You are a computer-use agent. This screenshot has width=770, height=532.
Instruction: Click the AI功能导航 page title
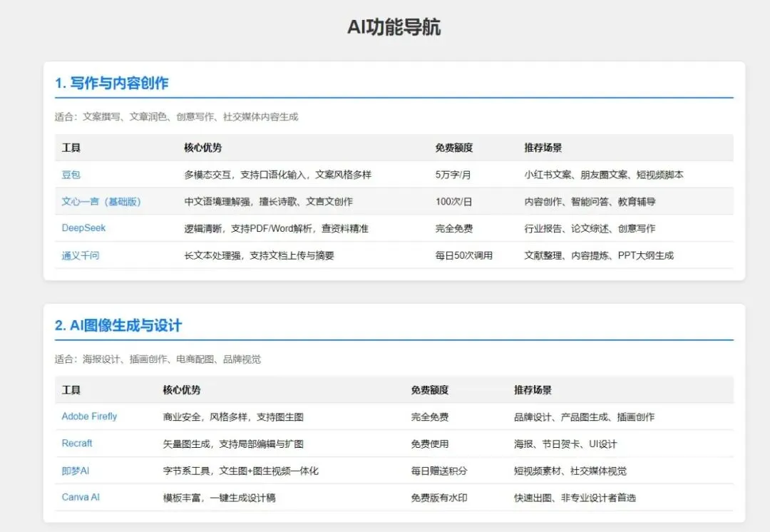394,27
